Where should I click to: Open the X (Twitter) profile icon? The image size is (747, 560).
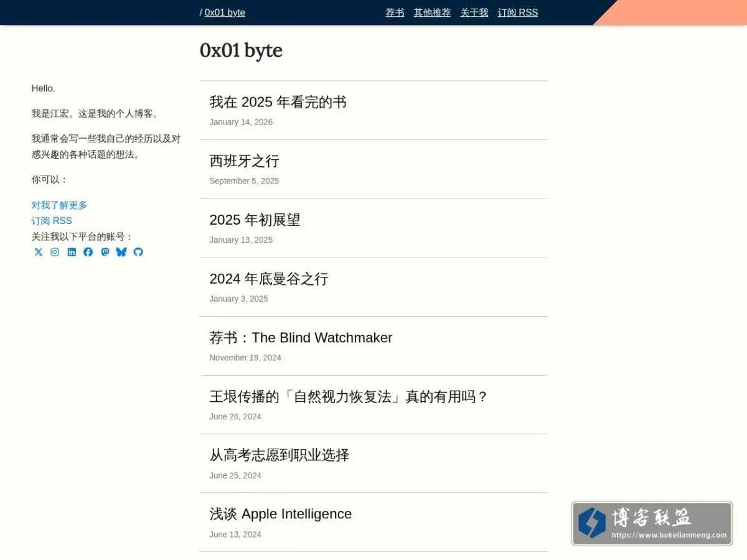[39, 252]
